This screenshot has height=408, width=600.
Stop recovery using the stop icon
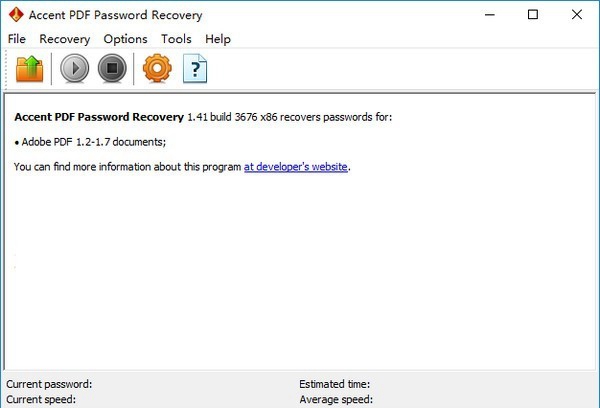pos(112,69)
